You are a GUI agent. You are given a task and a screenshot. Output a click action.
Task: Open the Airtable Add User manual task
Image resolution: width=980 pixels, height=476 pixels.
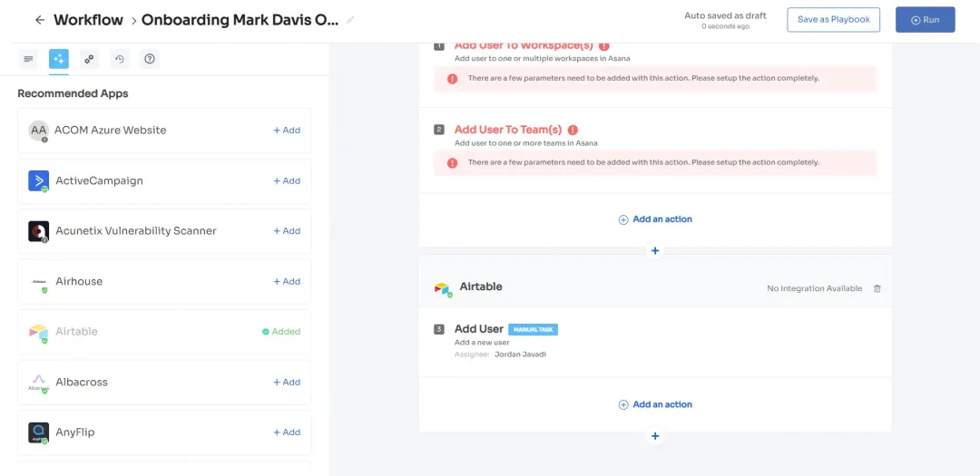click(x=479, y=329)
